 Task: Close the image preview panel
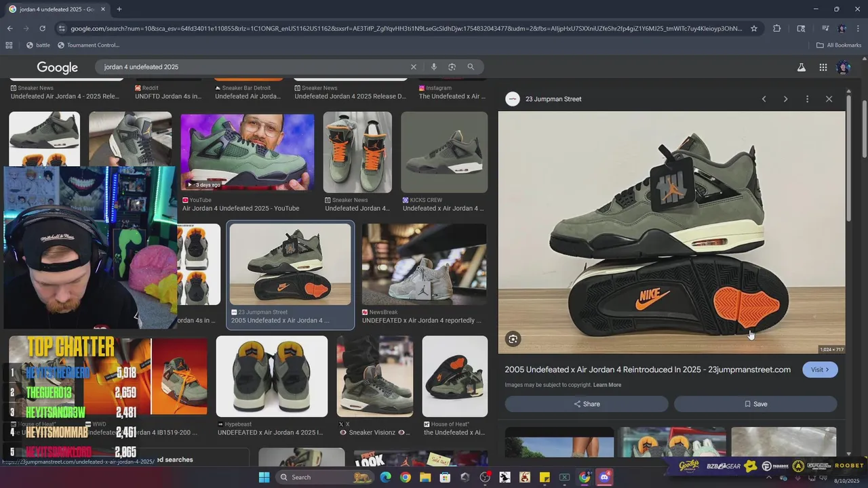coord(829,99)
